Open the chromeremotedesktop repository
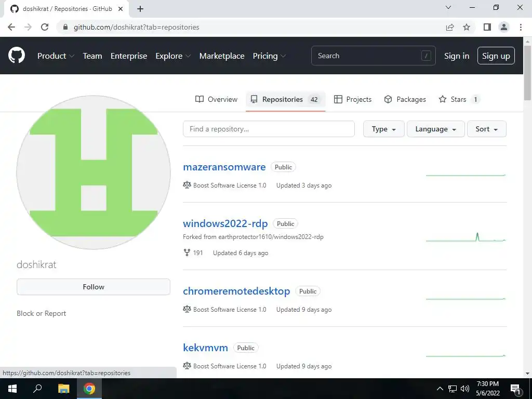The width and height of the screenshot is (532, 399). [236, 291]
